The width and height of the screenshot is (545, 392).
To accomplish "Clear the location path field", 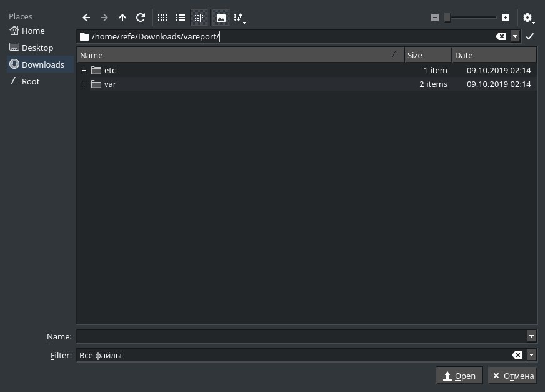I will pyautogui.click(x=501, y=36).
